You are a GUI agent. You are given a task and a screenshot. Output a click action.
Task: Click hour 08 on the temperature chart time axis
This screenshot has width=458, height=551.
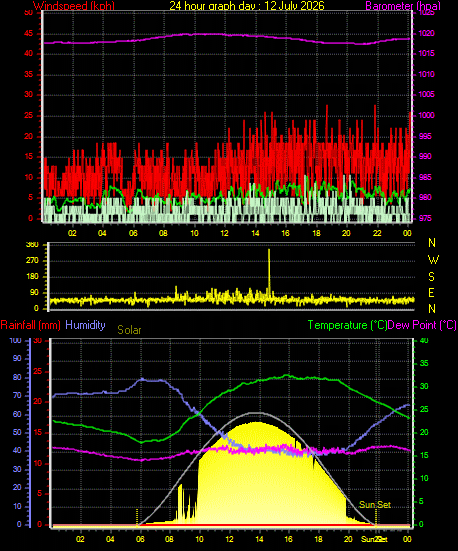[169, 539]
